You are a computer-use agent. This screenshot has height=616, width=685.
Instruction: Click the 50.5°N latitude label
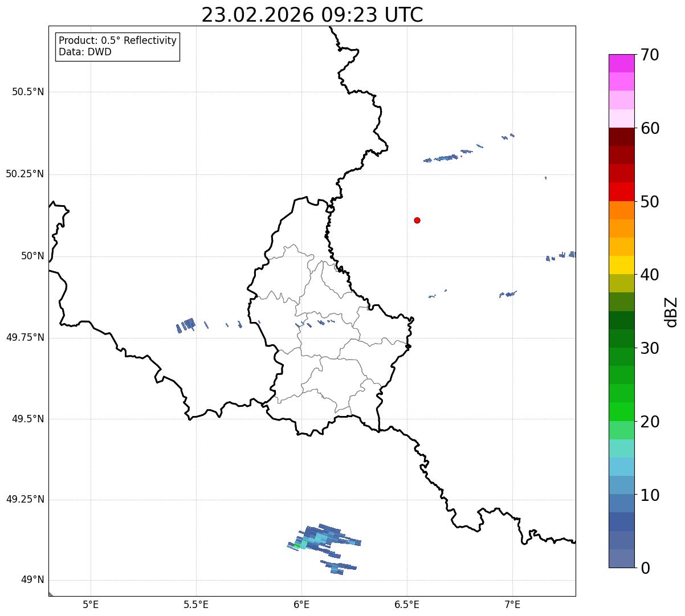point(28,92)
